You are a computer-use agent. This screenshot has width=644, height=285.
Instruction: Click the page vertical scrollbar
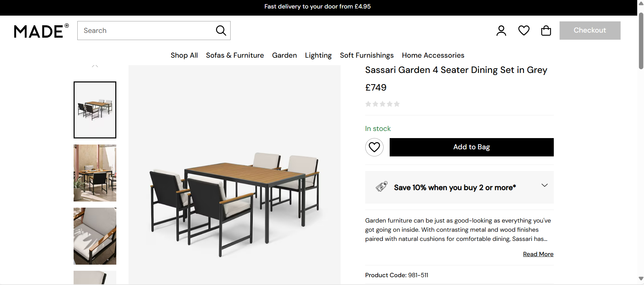pos(641,142)
